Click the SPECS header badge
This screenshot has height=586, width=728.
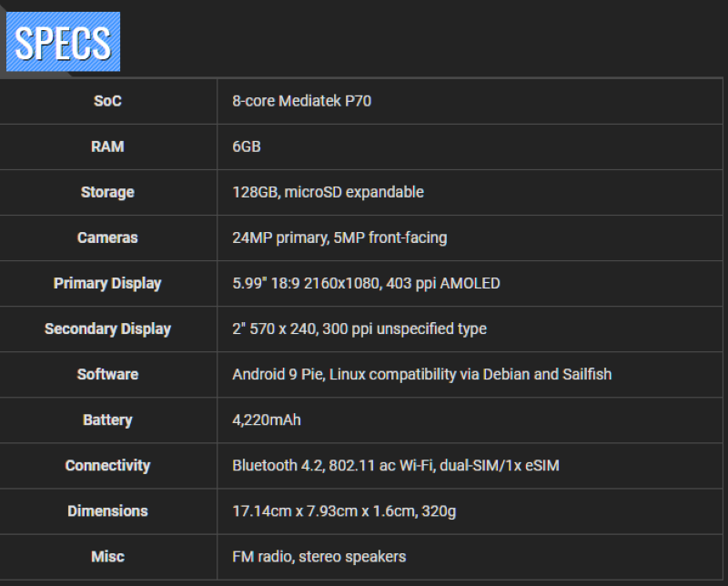click(63, 42)
